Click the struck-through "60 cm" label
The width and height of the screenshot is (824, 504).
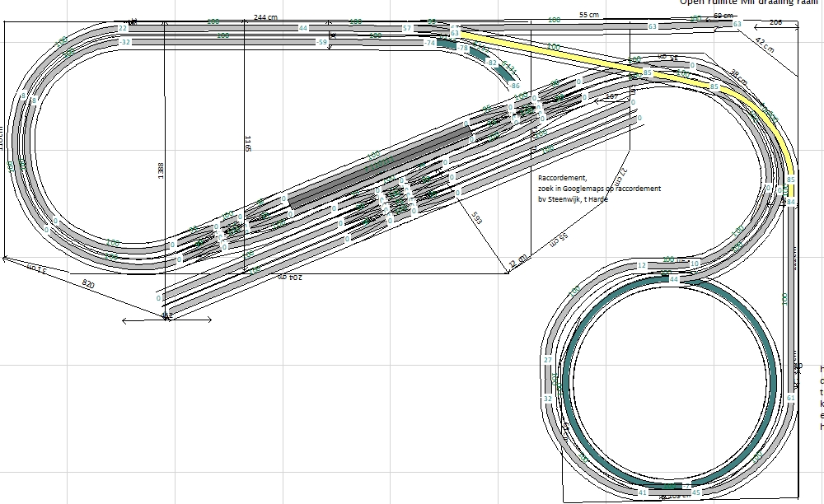(x=723, y=16)
